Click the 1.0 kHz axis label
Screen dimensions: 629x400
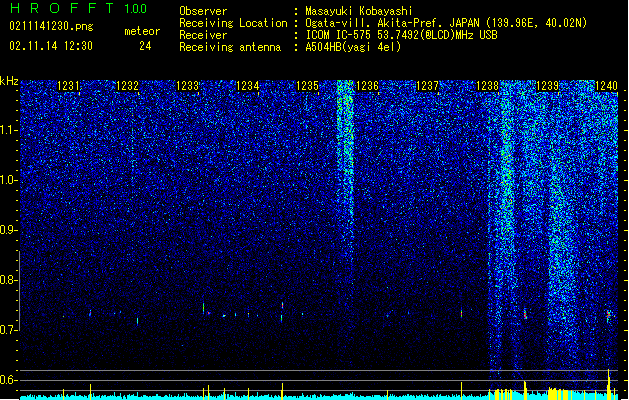pos(8,180)
